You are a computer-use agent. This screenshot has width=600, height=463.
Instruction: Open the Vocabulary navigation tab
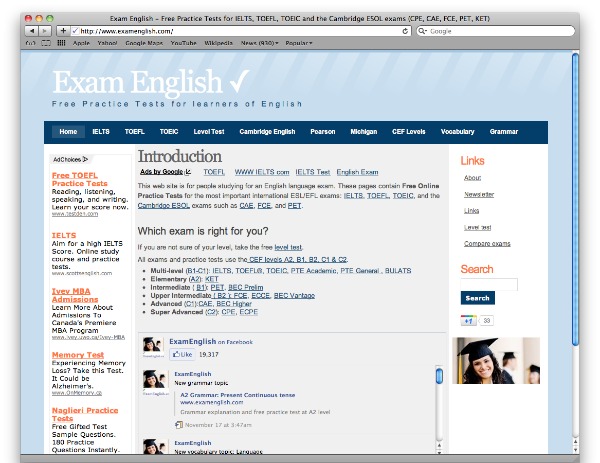[457, 132]
